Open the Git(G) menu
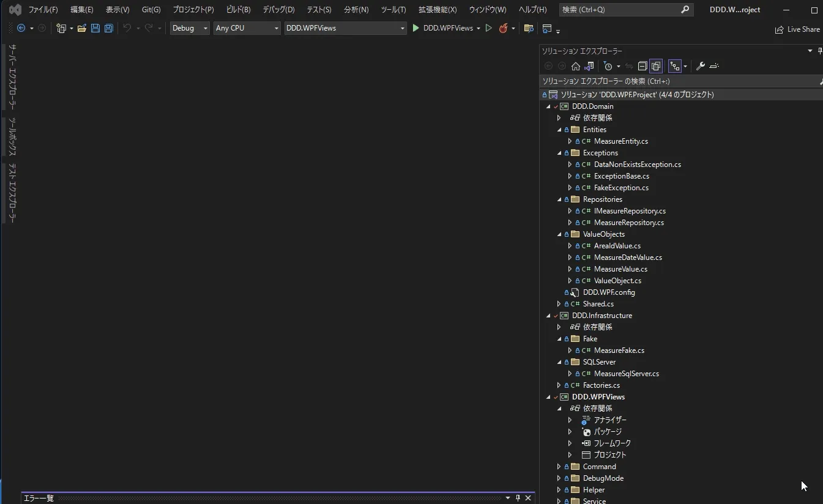The image size is (823, 504). pos(151,10)
